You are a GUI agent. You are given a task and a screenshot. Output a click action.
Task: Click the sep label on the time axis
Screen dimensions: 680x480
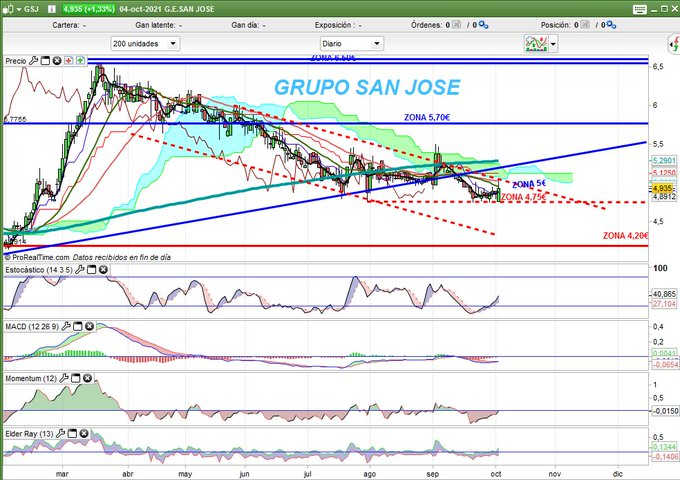[432, 473]
